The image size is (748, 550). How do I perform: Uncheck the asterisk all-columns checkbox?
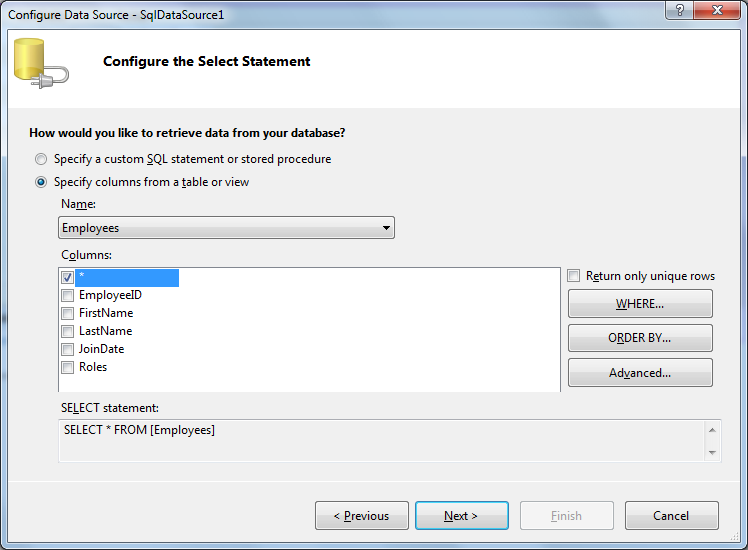click(67, 277)
